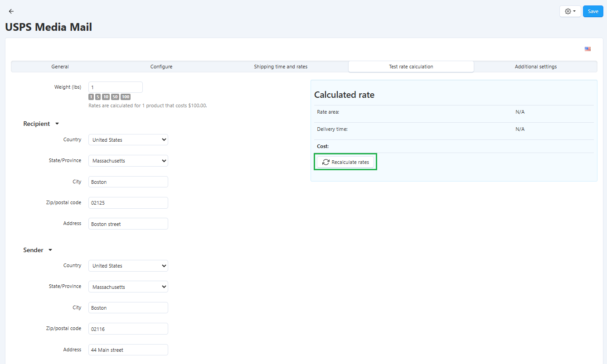
Task: Click the rates calculated for 1 product note
Action: coord(148,105)
